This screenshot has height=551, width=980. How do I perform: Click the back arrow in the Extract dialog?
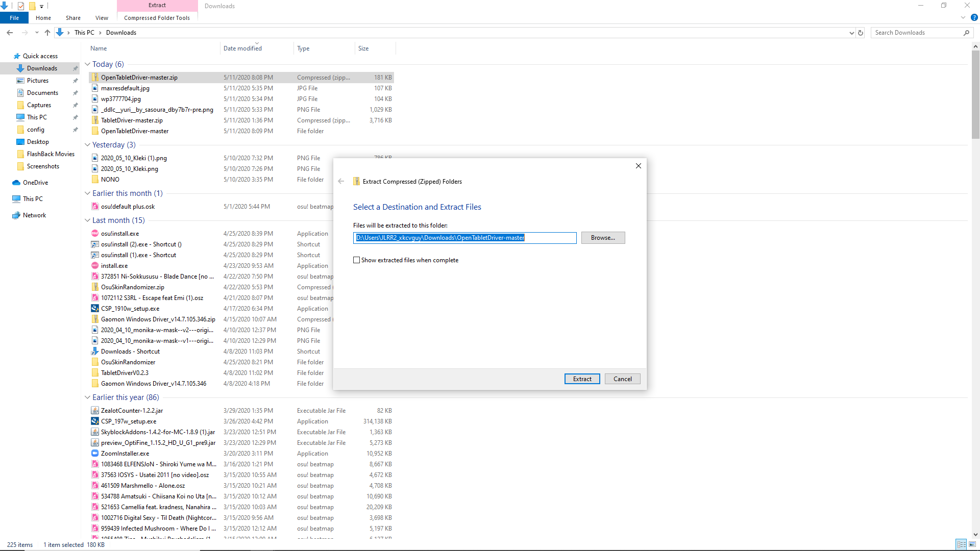pos(341,181)
